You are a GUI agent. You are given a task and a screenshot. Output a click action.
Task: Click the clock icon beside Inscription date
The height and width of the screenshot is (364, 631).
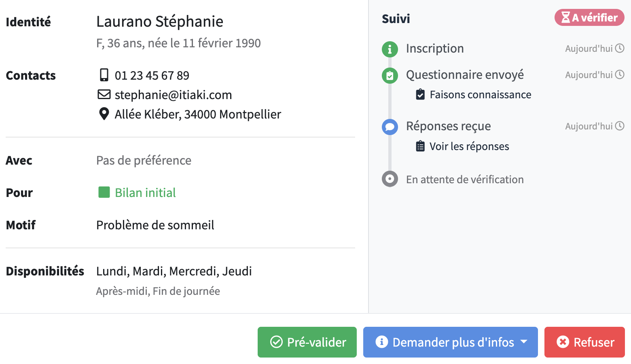[620, 49]
